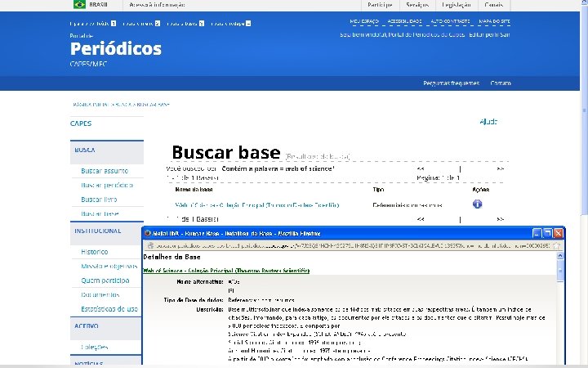
Task: Click the Periódicos site logo
Action: [115, 48]
